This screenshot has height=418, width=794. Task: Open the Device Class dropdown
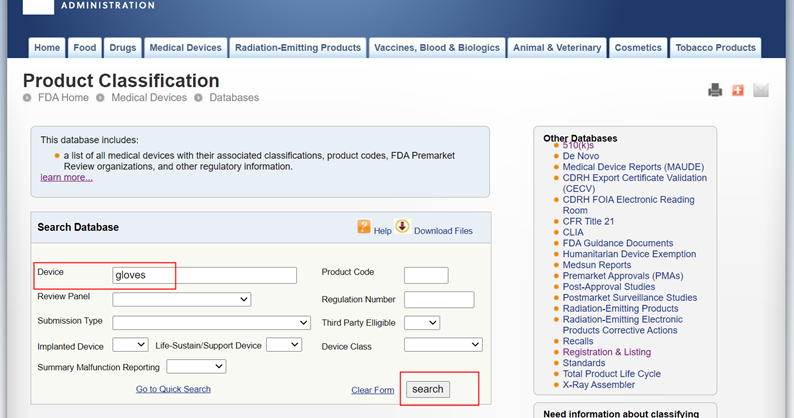point(443,345)
